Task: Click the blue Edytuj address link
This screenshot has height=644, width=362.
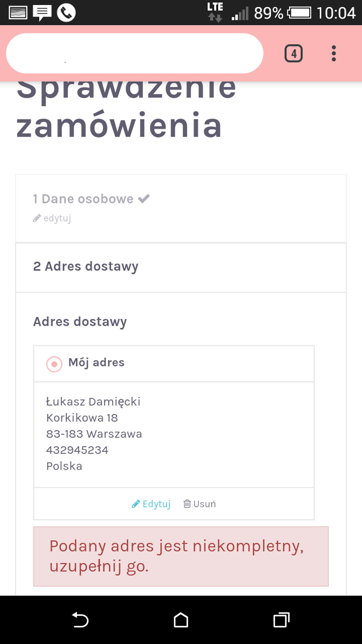Action: tap(156, 504)
